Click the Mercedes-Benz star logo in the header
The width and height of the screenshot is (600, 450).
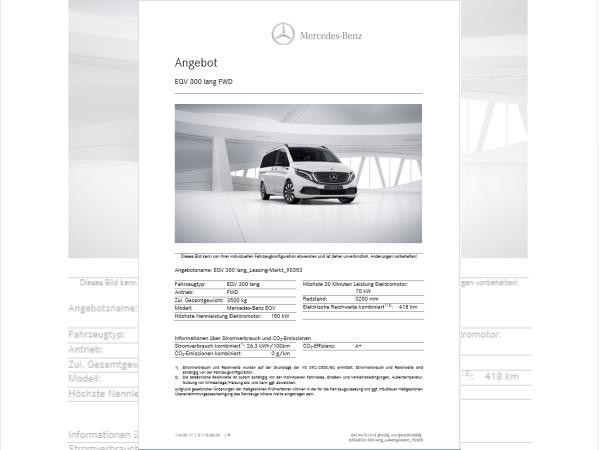coord(283,35)
